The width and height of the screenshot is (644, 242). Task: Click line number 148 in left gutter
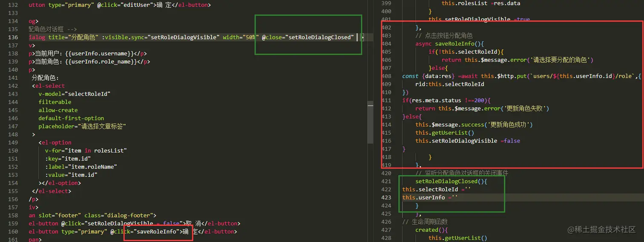point(13,135)
